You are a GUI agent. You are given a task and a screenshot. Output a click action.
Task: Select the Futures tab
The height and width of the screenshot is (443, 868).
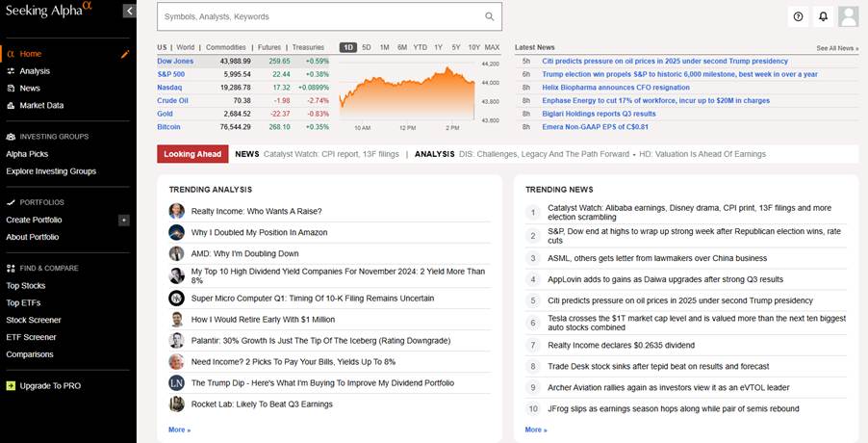pos(269,47)
